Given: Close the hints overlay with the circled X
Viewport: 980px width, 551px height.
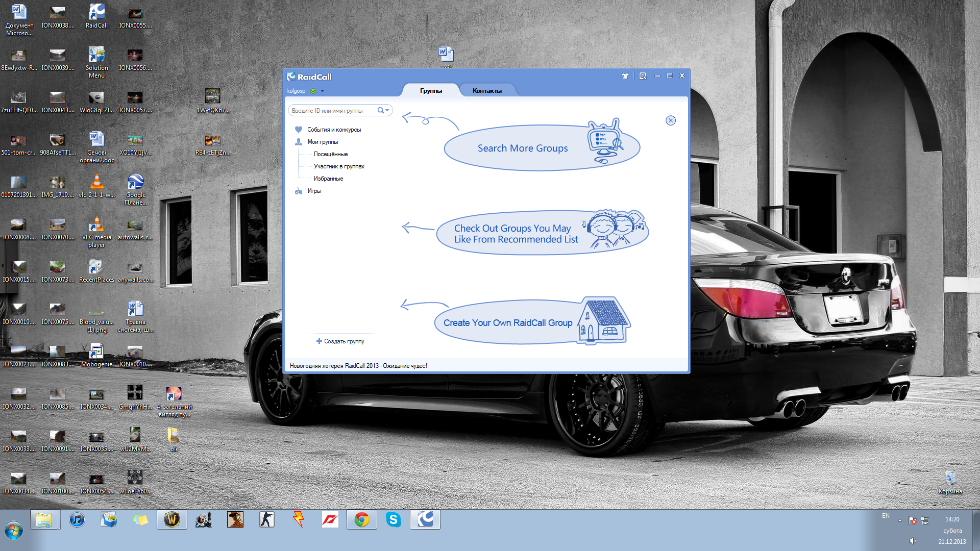Looking at the screenshot, I should click(671, 120).
